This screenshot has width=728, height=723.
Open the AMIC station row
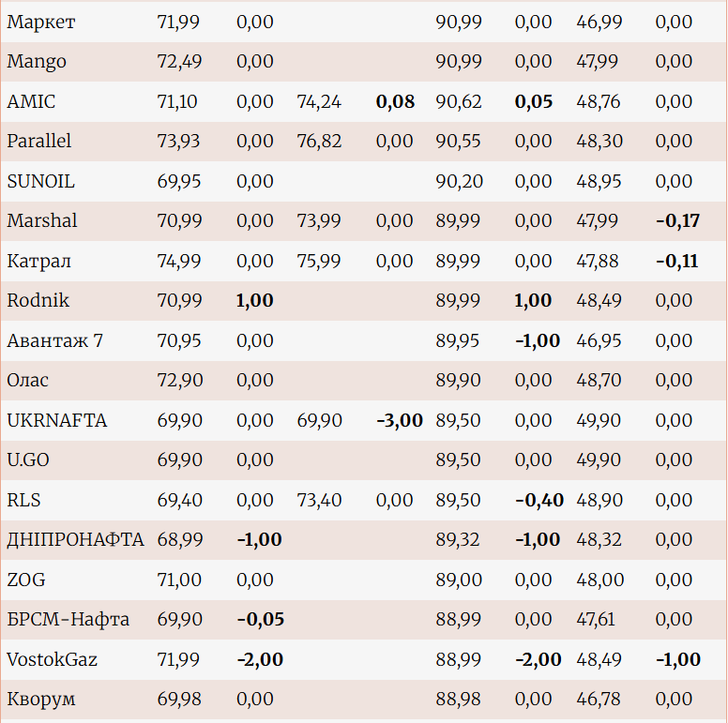pos(31,101)
